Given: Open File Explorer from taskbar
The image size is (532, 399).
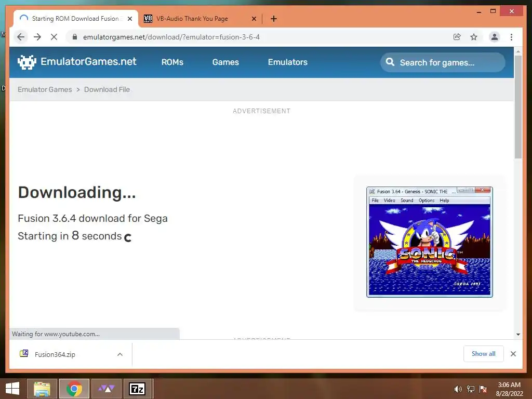Looking at the screenshot, I should pos(42,389).
